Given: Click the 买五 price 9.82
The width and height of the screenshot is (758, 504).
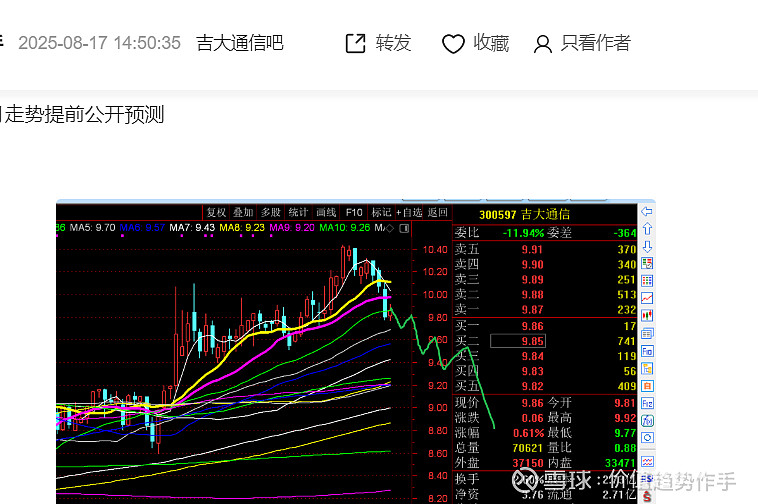Looking at the screenshot, I should coord(532,387).
